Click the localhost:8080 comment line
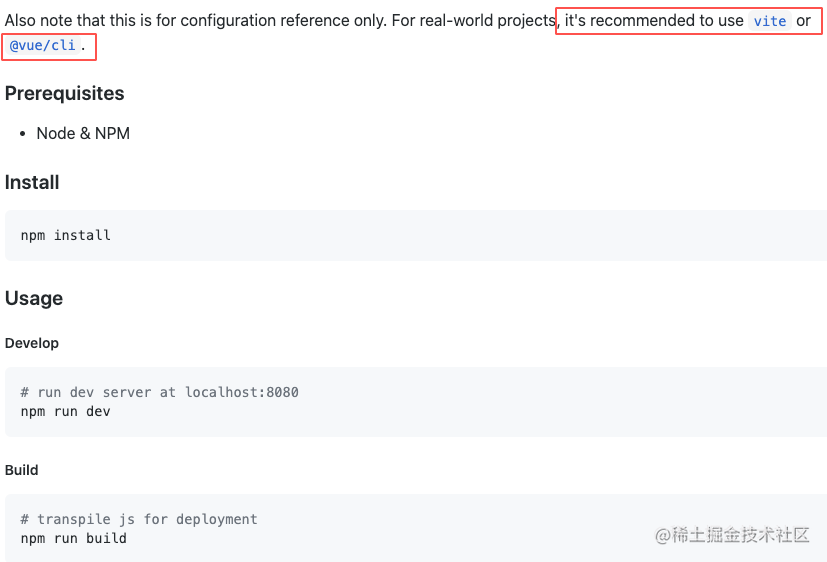Viewport: 827px width, 562px height. (x=160, y=392)
